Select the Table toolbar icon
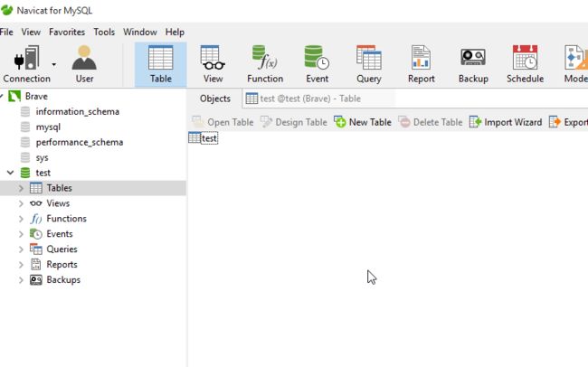 pos(160,64)
